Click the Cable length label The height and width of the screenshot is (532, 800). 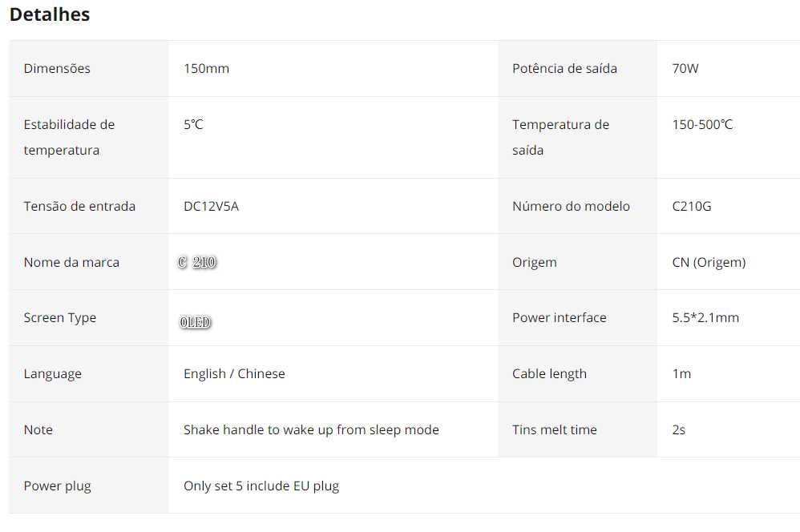tap(549, 373)
